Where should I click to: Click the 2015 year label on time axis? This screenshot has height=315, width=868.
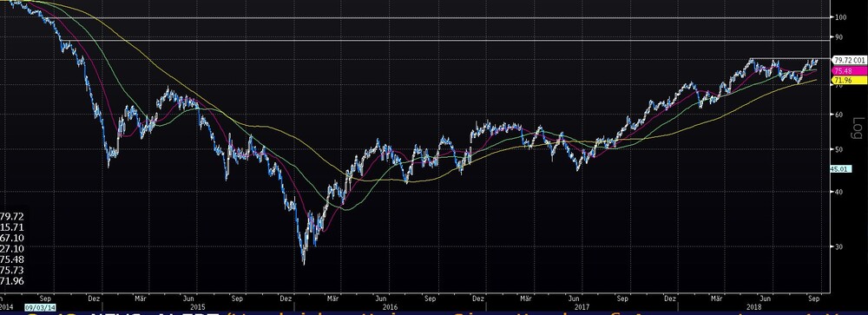point(197,306)
